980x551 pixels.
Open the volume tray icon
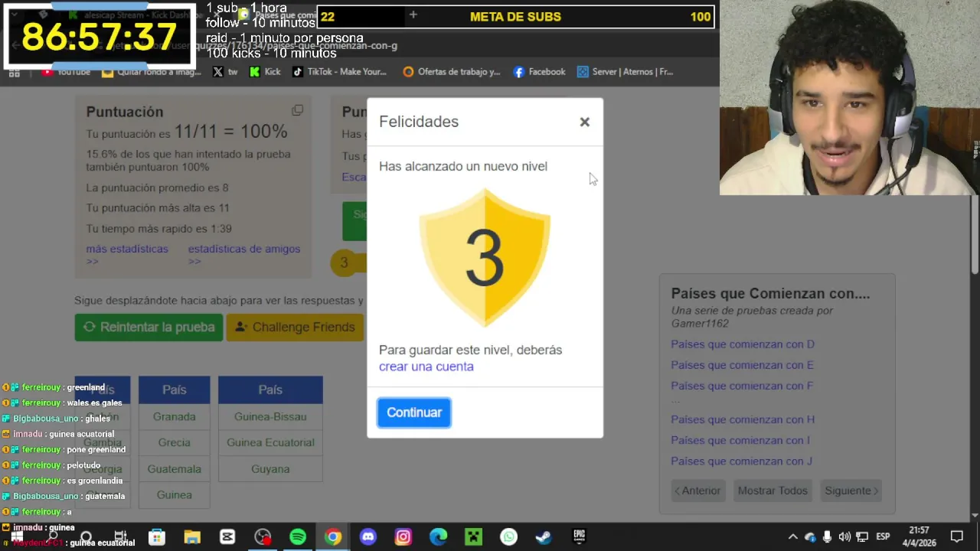click(844, 537)
